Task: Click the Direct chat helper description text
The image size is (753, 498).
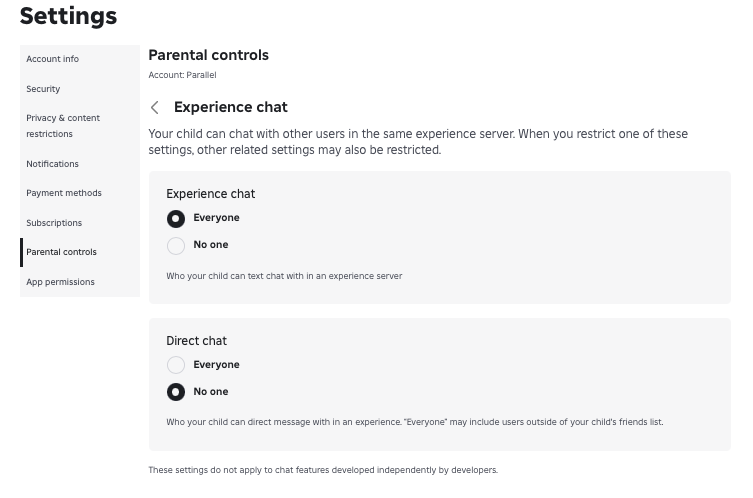Action: click(414, 422)
